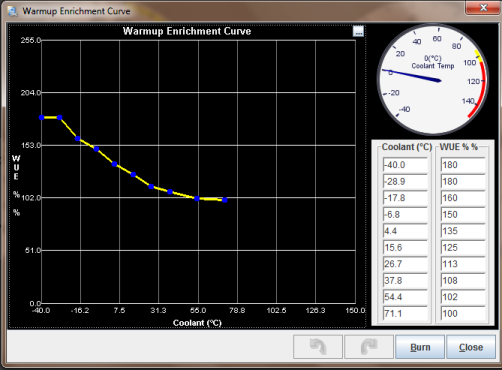Click the app icon in title bar
Image resolution: width=502 pixels, height=370 pixels.
pyautogui.click(x=13, y=11)
